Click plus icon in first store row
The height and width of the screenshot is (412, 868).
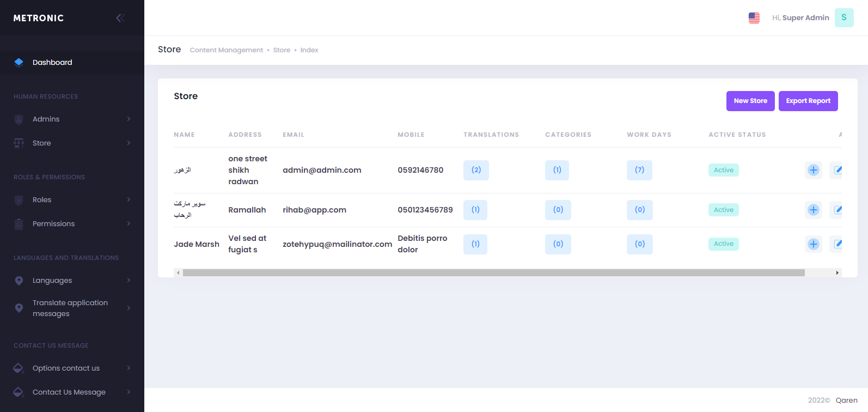(813, 170)
